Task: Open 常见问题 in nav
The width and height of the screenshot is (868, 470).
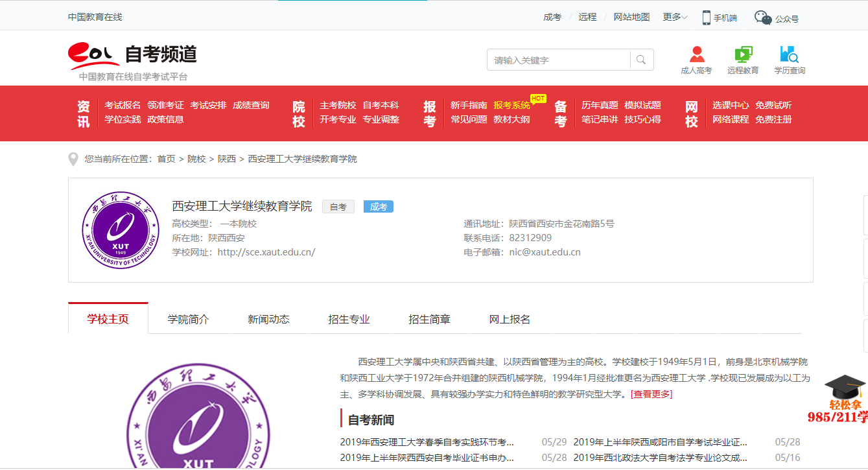Action: 469,119
